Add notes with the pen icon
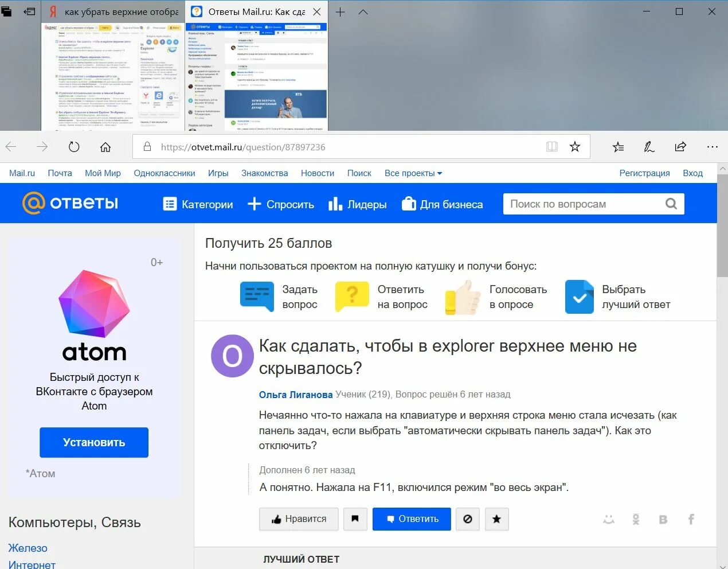728x569 pixels. point(649,147)
